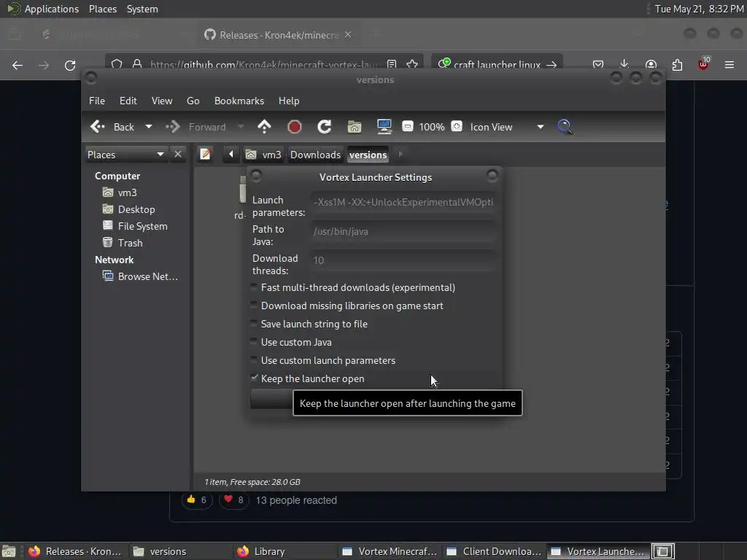Viewport: 747px width, 560px height.
Task: Open the Applications panel menu
Action: click(x=52, y=9)
